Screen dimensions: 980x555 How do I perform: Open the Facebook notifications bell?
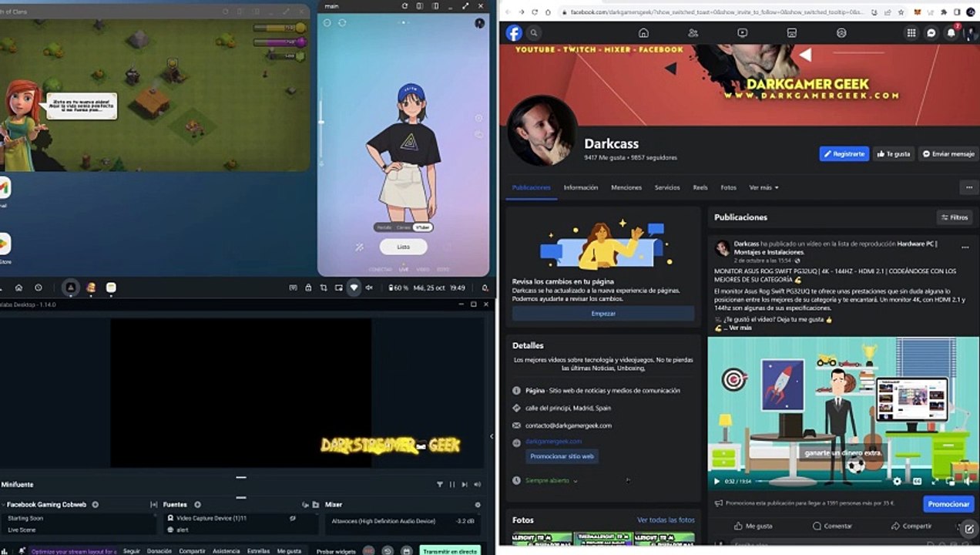951,33
